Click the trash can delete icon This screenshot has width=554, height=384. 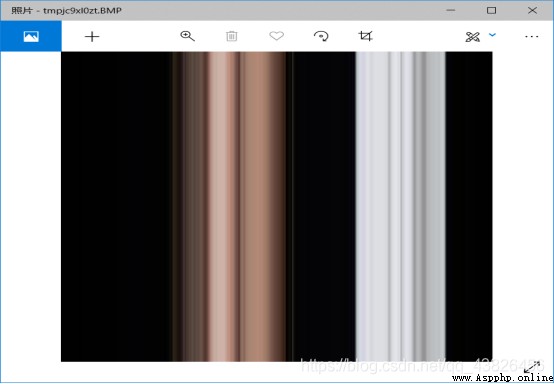pos(232,36)
